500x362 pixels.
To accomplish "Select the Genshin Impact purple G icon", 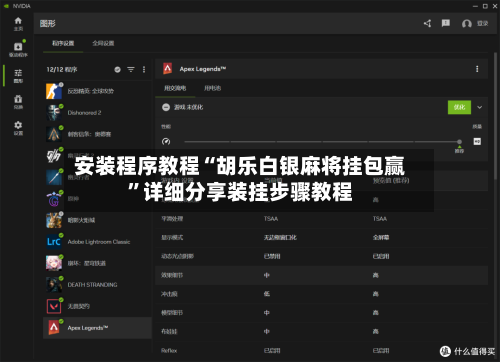I will click(54, 199).
